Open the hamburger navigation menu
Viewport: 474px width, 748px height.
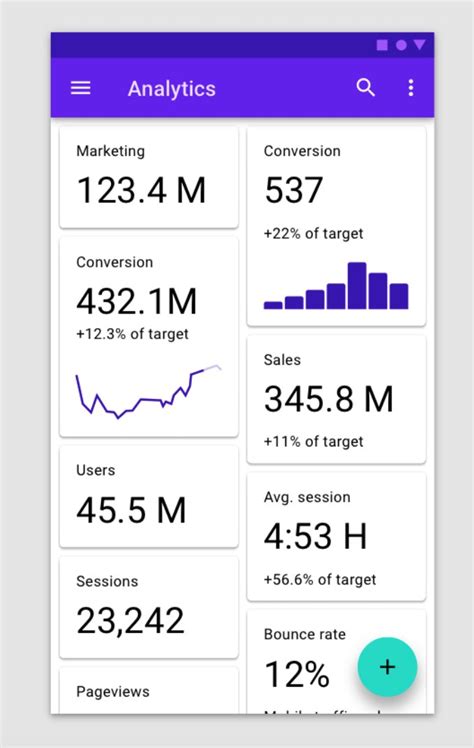[x=81, y=88]
